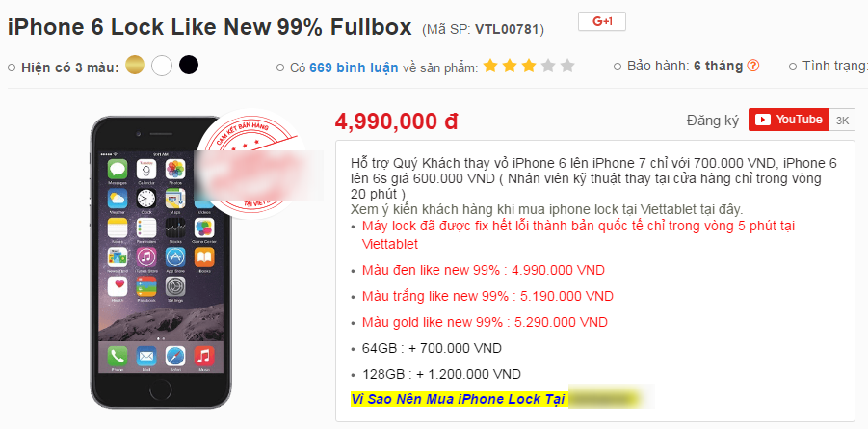
Task: Select the black color option
Action: (188, 65)
